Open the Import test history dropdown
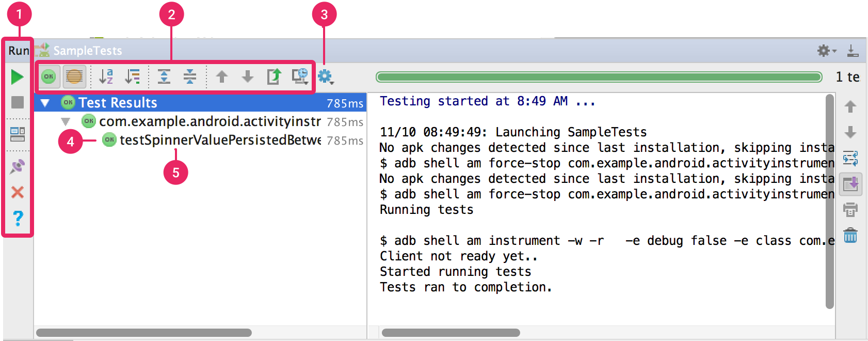Image resolution: width=868 pixels, height=341 pixels. click(x=300, y=76)
